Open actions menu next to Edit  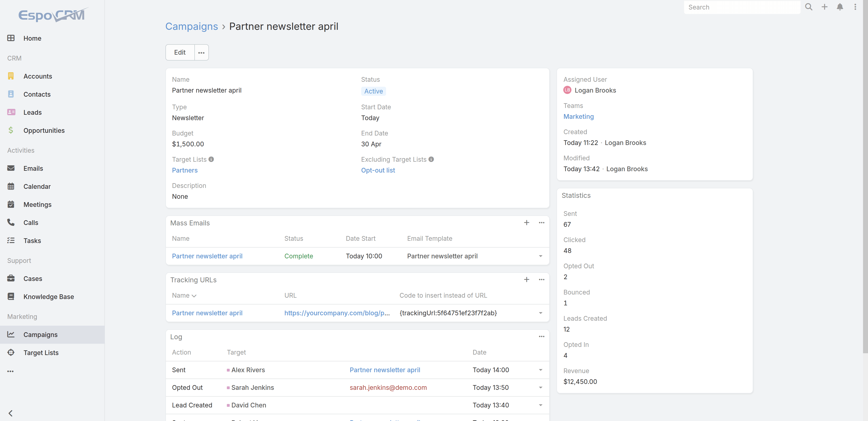(x=201, y=53)
